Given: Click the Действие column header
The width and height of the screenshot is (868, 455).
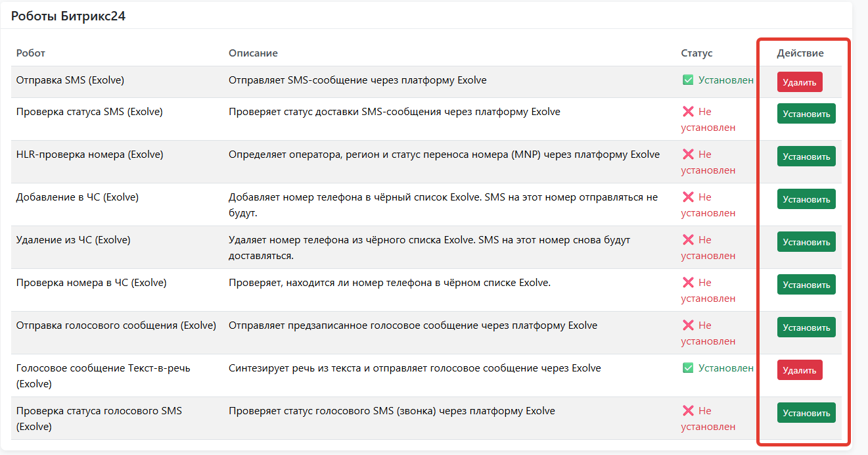Looking at the screenshot, I should [x=800, y=53].
